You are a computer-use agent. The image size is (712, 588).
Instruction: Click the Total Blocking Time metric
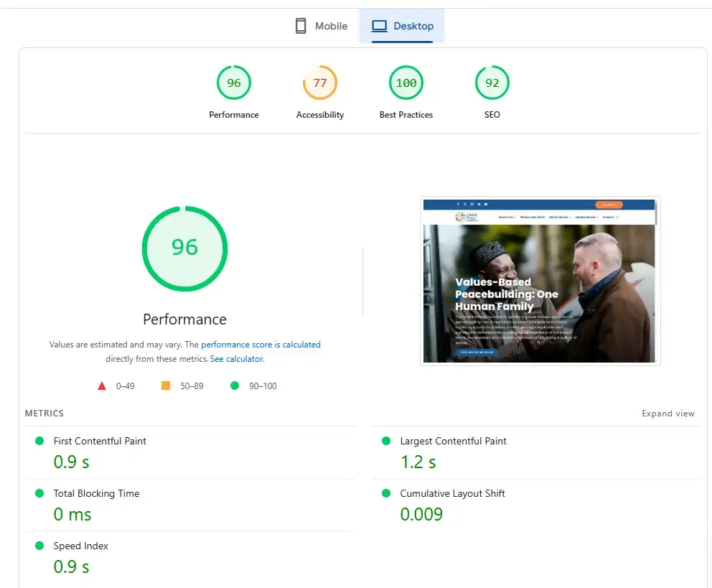click(96, 493)
